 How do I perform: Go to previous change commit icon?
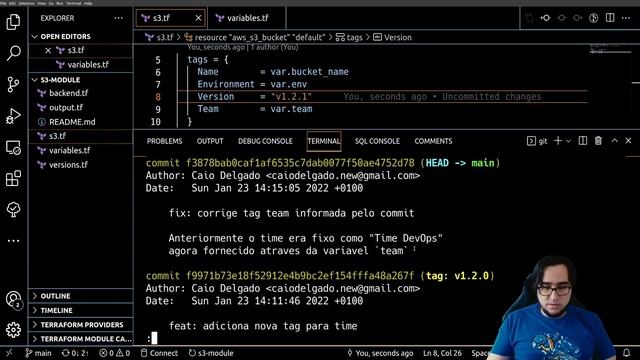(545, 18)
